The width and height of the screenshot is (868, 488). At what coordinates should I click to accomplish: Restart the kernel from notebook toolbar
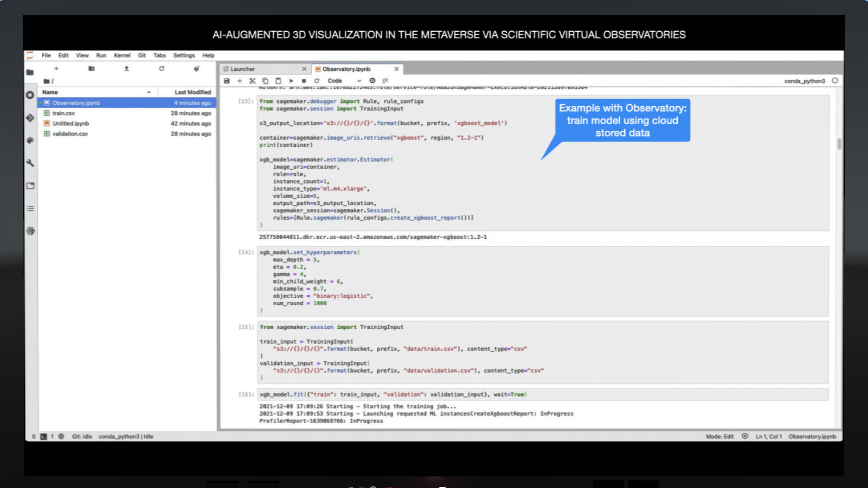317,81
